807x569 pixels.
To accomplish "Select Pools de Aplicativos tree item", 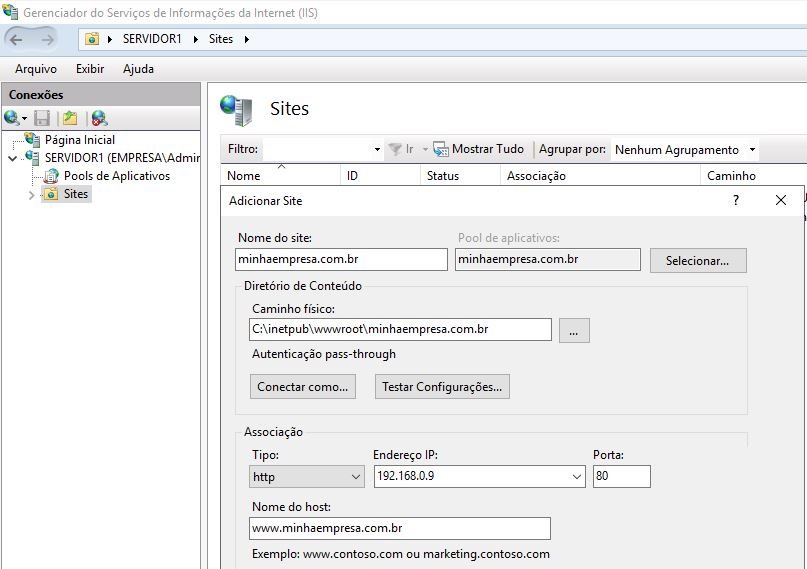I will 117,176.
